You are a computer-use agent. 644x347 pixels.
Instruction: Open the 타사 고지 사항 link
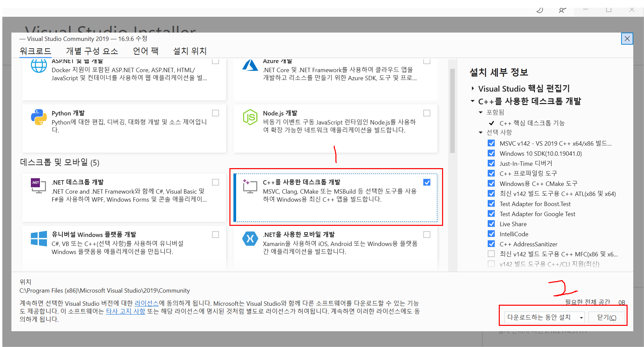tap(125, 311)
